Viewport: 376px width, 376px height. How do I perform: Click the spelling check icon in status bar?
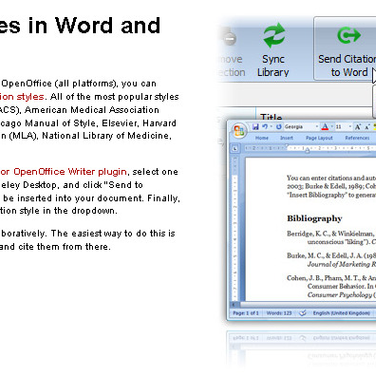tap(303, 313)
